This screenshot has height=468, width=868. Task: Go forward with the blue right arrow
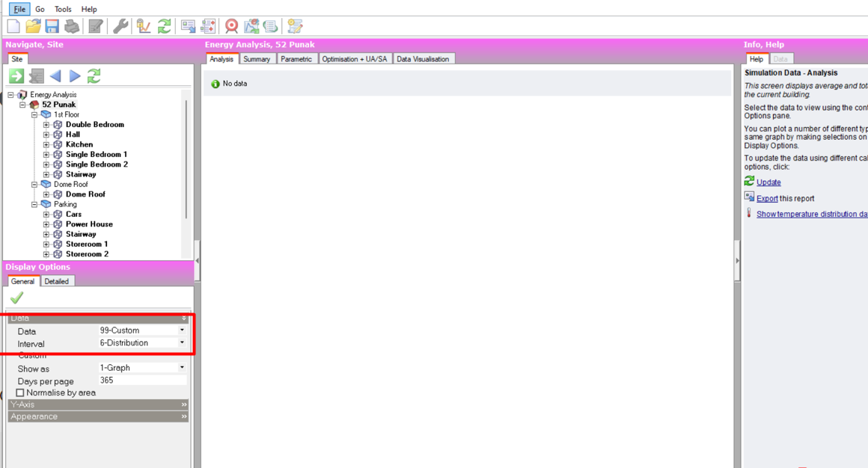[75, 76]
